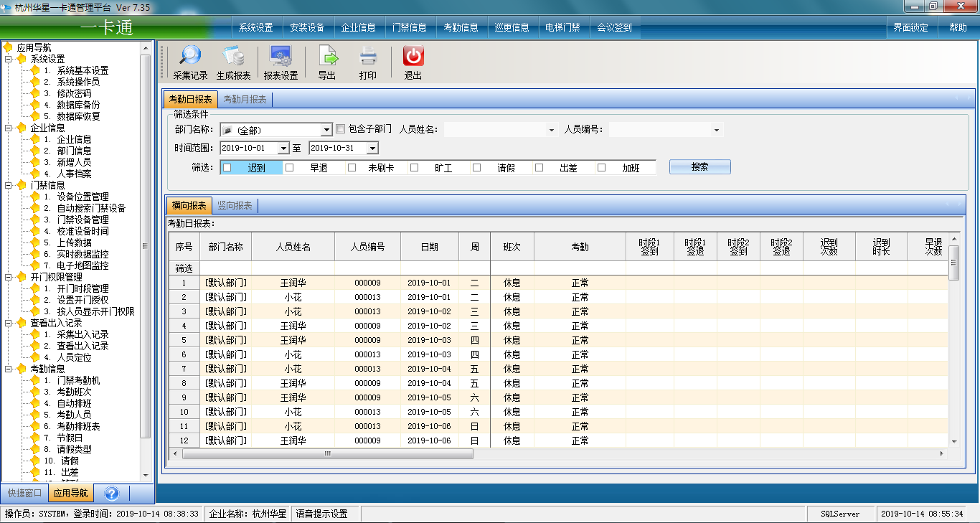Screen dimensions: 980x523
Task: Click the diamond icon beside 部门信息
Action: click(34, 151)
